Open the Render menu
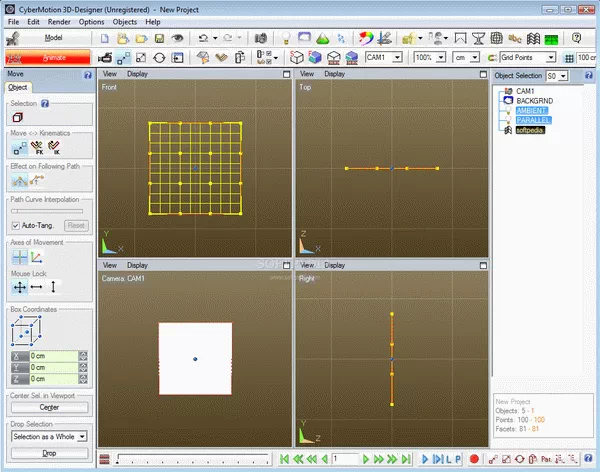This screenshot has height=472, width=600. [58, 21]
